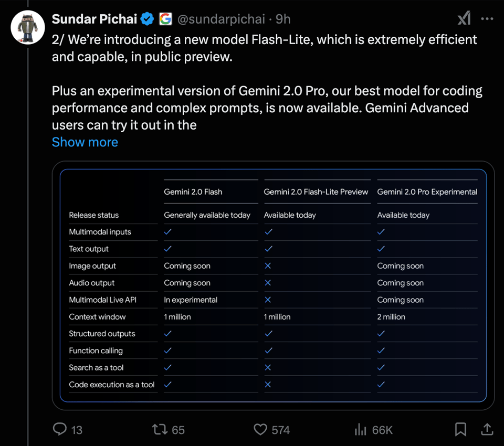The height and width of the screenshot is (446, 504).
Task: Bookmark this post
Action: [x=460, y=430]
